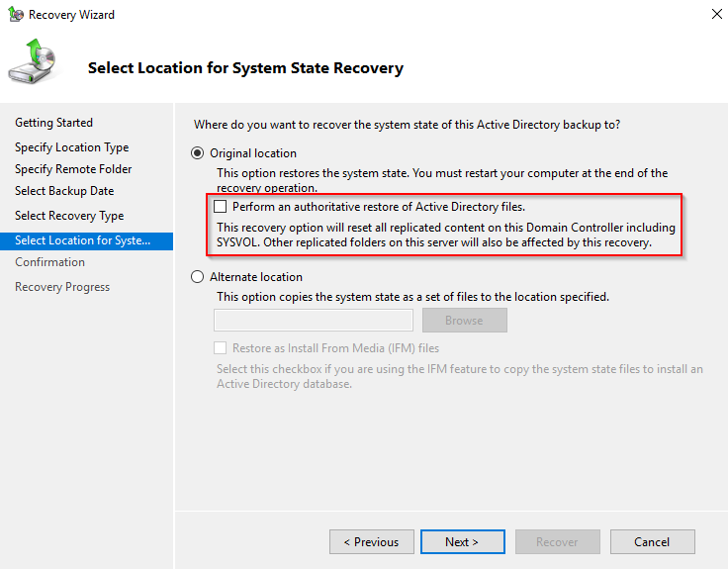Jump to the Specify Remote Folder step
This screenshot has width=728, height=569.
click(73, 169)
